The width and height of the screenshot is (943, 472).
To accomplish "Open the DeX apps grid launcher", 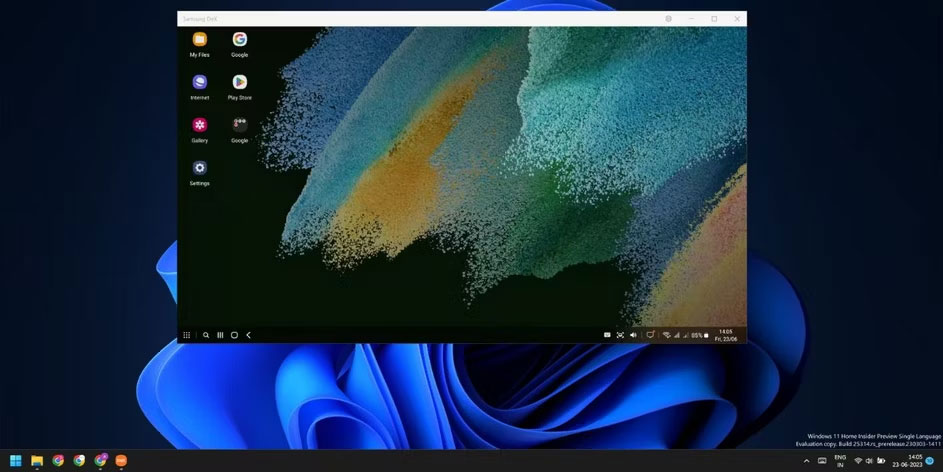I will pyautogui.click(x=186, y=335).
